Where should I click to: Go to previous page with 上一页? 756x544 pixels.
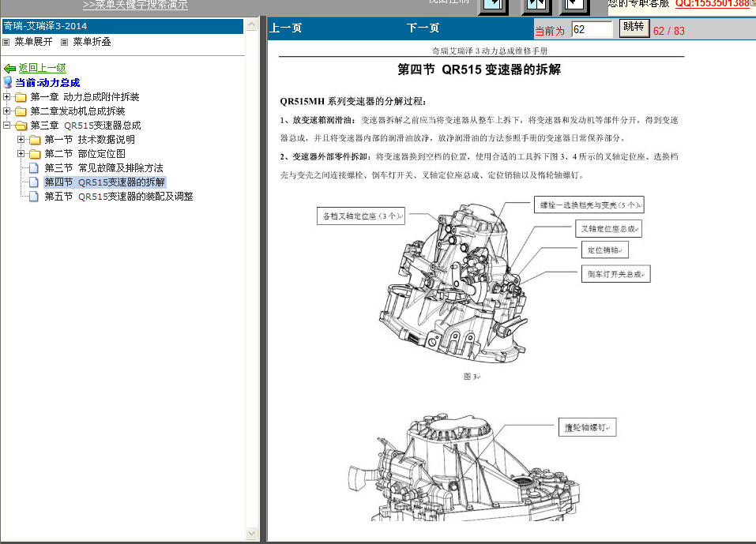tap(285, 28)
